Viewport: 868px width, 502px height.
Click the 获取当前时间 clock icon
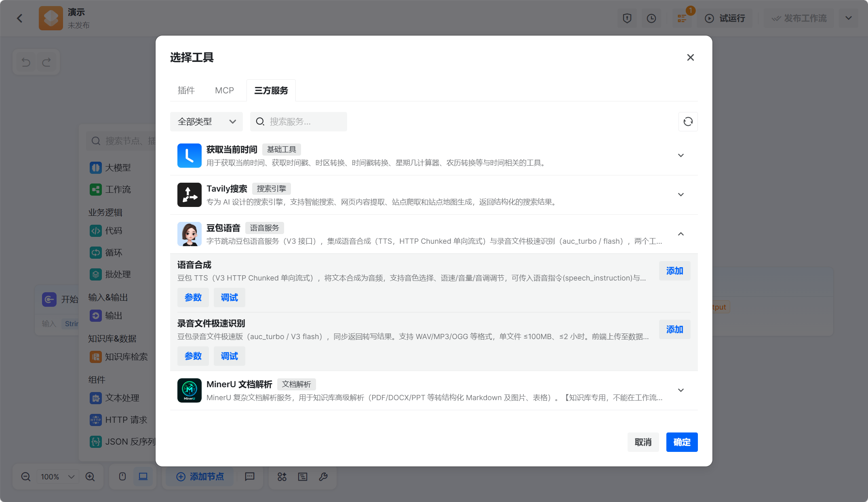tap(190, 156)
